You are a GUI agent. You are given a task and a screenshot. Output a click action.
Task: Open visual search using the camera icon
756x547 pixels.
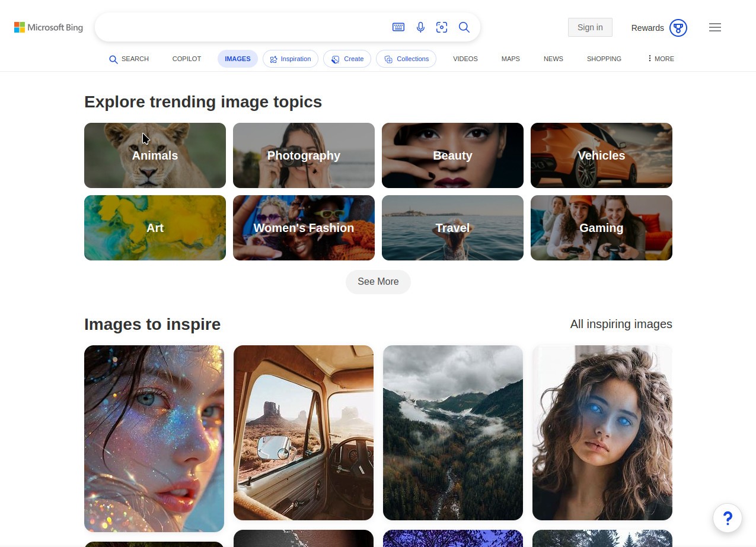(x=442, y=27)
